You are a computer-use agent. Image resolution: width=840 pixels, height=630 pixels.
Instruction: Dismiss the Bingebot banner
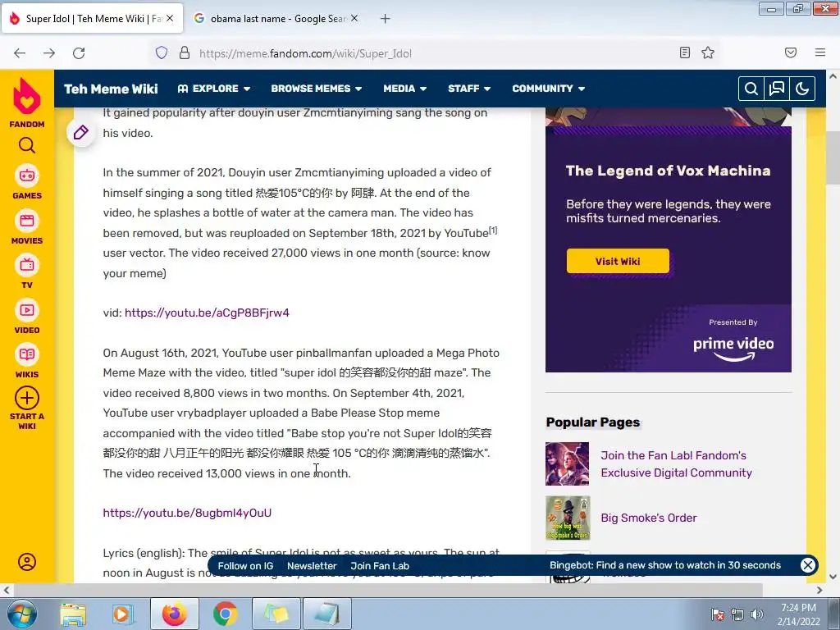[x=808, y=565]
